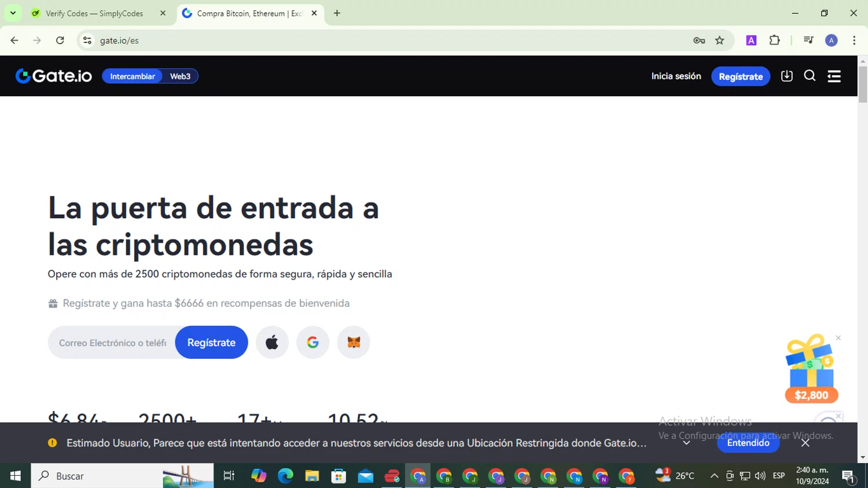
Task: Close the SimplyCodes tab
Action: pyautogui.click(x=163, y=13)
